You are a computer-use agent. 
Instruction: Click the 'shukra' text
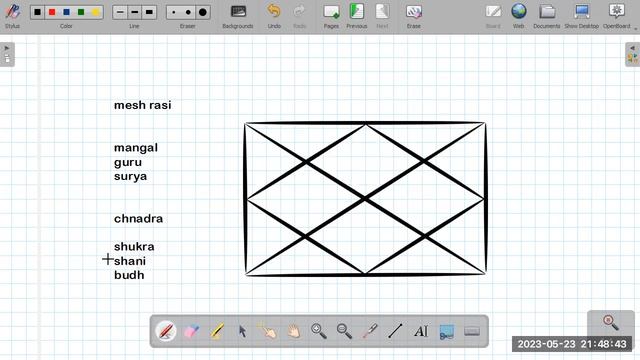[134, 247]
